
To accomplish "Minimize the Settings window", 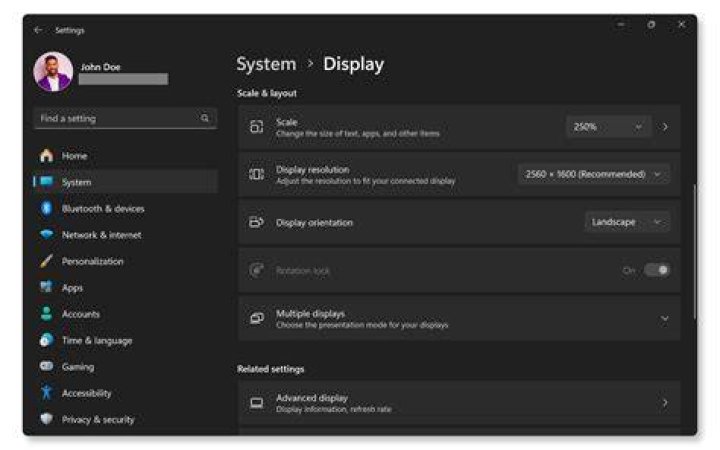I will (621, 24).
